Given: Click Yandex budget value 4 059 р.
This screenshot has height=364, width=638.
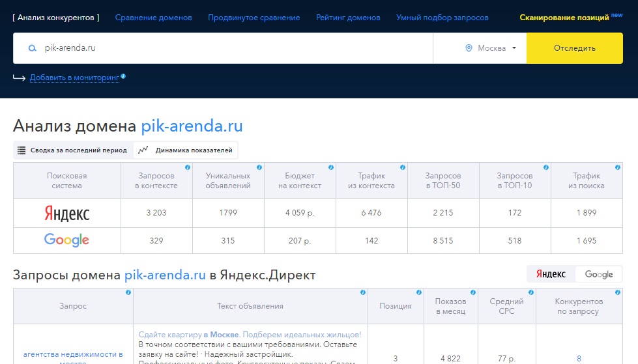Looking at the screenshot, I should [x=300, y=213].
